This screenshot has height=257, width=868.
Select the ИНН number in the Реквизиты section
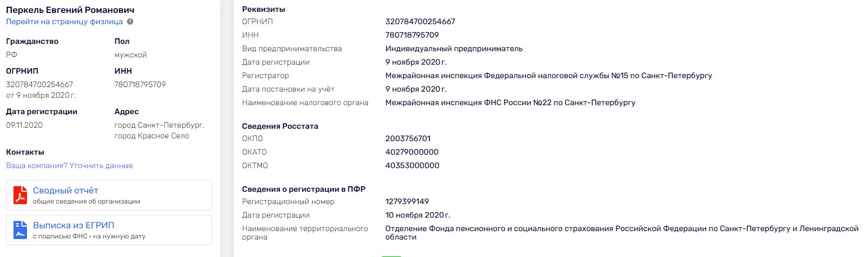(x=412, y=35)
